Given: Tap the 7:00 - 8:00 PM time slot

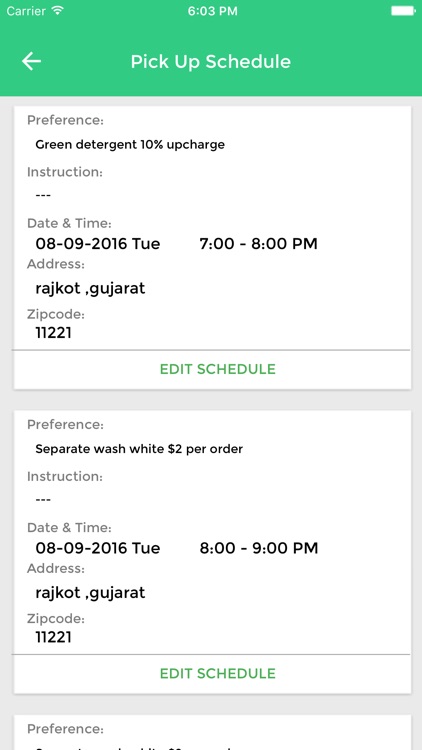Looking at the screenshot, I should click(258, 244).
